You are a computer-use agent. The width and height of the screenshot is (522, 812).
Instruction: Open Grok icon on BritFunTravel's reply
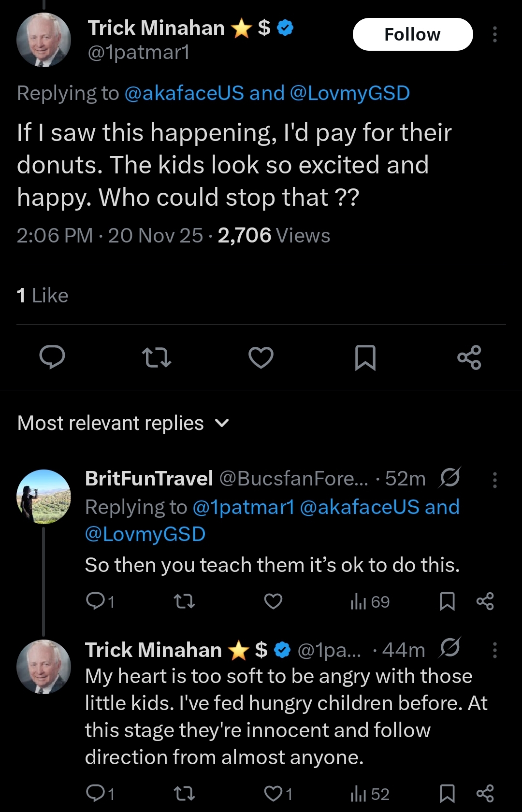(450, 478)
